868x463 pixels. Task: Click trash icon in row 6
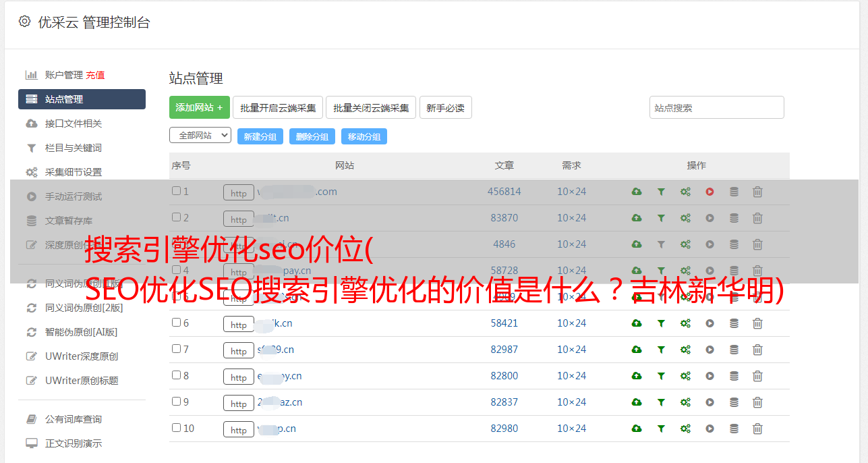(x=757, y=323)
